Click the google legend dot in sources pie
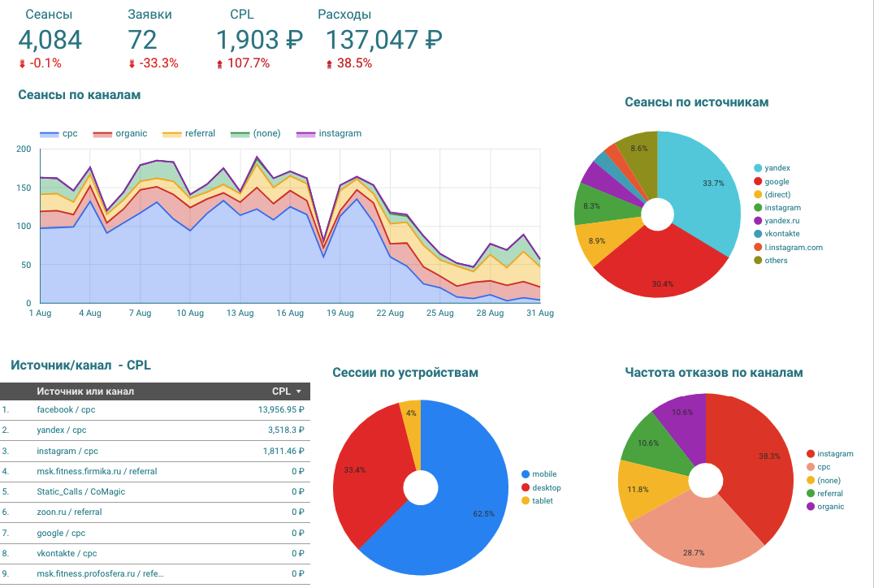Viewport: 874px width, 588px height. [758, 182]
